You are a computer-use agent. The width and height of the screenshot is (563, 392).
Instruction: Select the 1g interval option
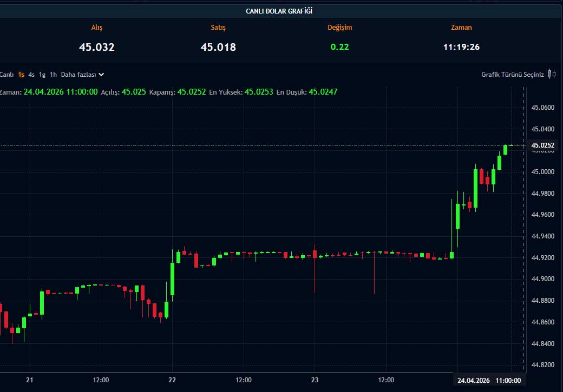click(42, 75)
